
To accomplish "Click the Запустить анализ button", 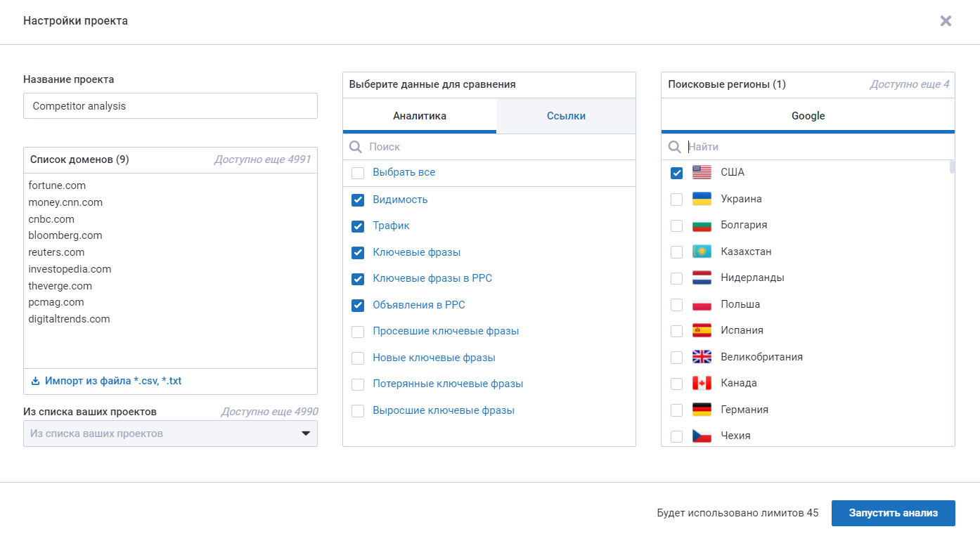I will pyautogui.click(x=894, y=513).
